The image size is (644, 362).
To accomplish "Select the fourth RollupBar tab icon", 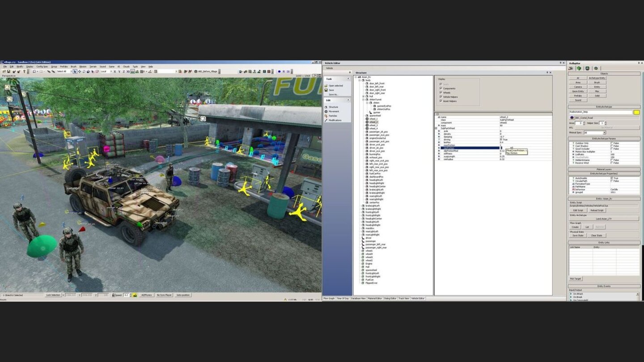I will [x=596, y=68].
